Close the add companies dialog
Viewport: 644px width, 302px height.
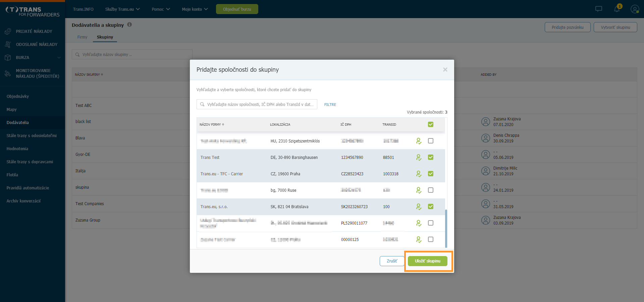pos(445,70)
